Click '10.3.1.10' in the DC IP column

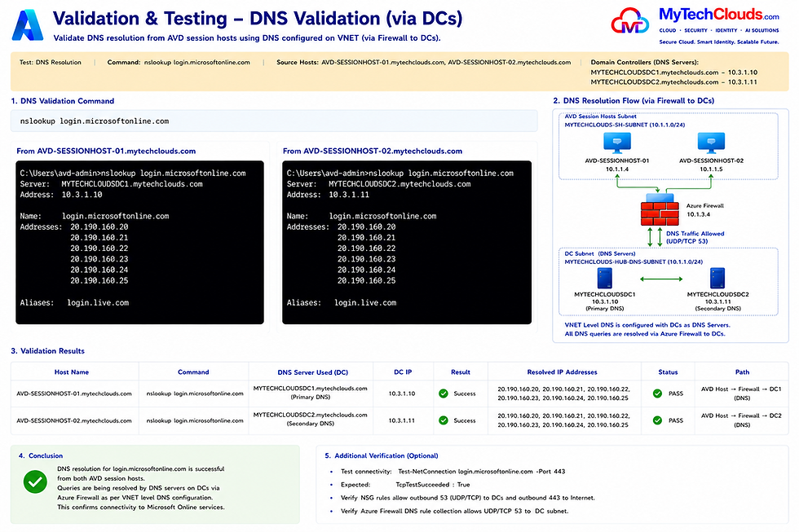[x=401, y=394]
